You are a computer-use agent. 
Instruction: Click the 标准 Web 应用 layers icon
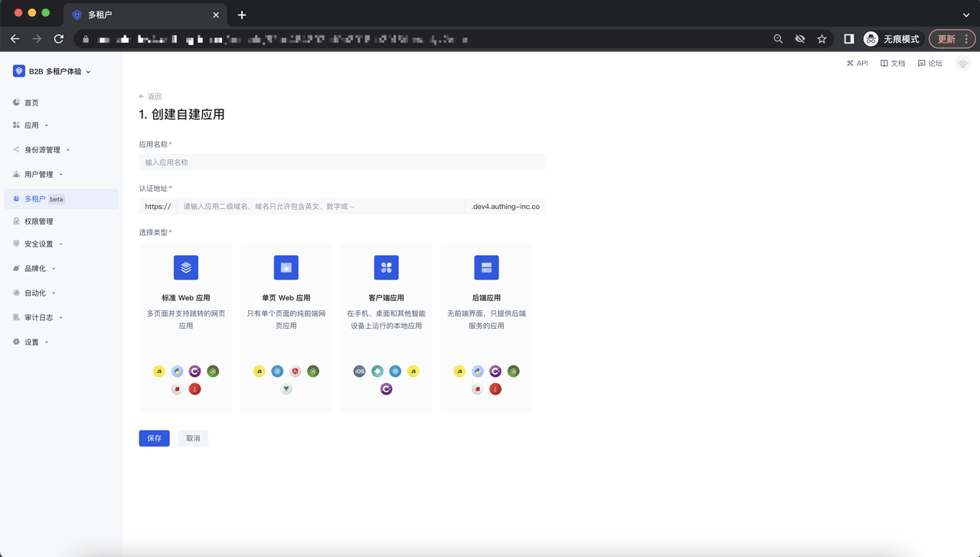[x=186, y=267]
